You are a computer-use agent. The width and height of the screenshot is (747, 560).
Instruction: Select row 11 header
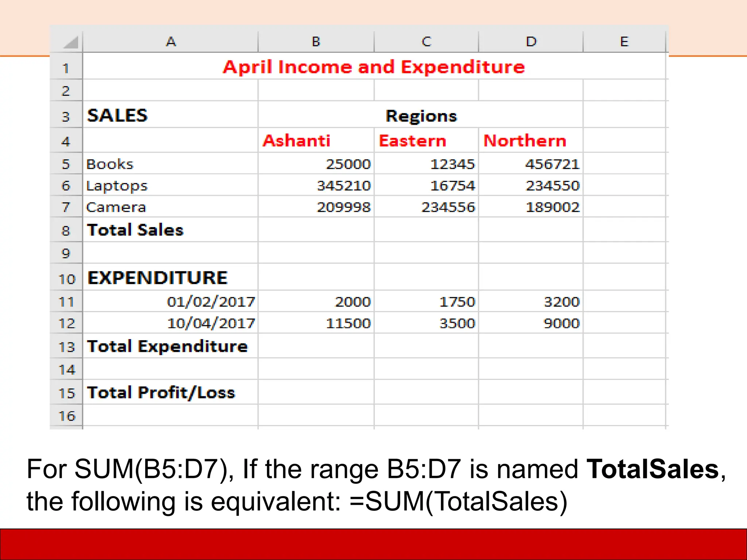[x=66, y=301]
